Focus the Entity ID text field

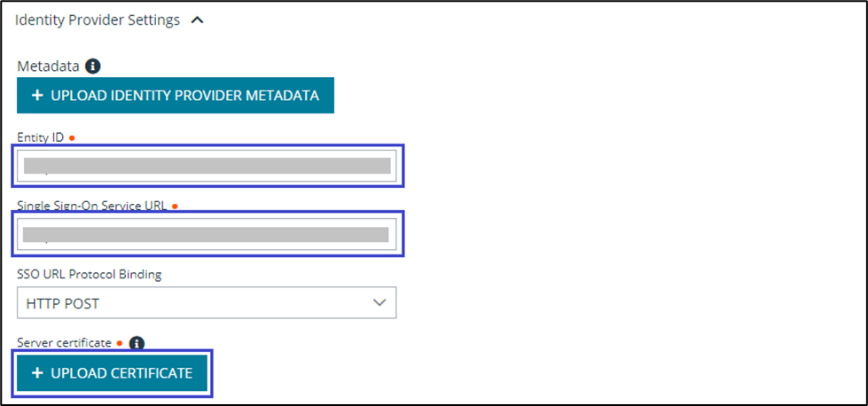207,166
